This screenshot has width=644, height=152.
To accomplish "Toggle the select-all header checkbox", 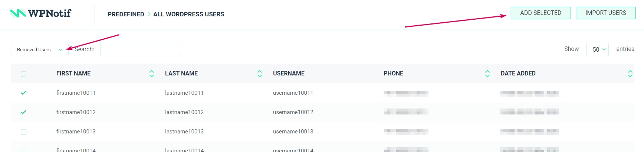I will pos(24,74).
